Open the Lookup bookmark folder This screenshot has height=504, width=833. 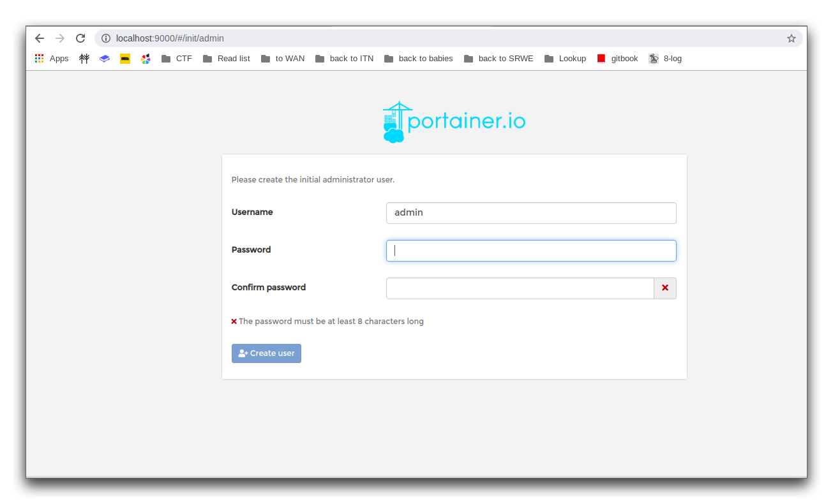coord(566,58)
